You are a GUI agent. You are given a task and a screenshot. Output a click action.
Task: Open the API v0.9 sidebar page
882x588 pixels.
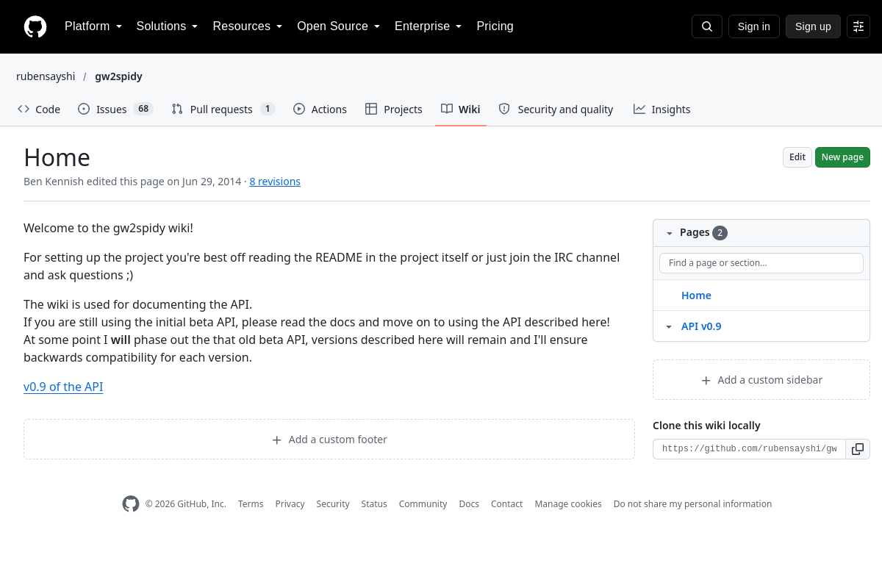pyautogui.click(x=701, y=326)
